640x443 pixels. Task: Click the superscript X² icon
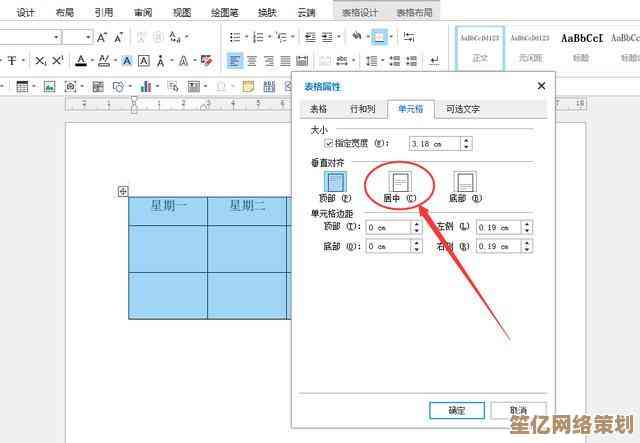58,61
